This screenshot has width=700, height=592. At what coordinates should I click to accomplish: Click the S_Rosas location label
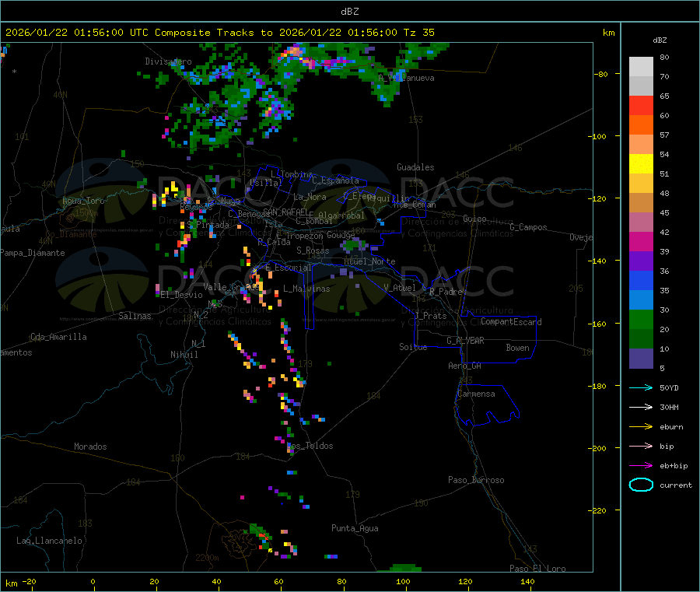(313, 251)
